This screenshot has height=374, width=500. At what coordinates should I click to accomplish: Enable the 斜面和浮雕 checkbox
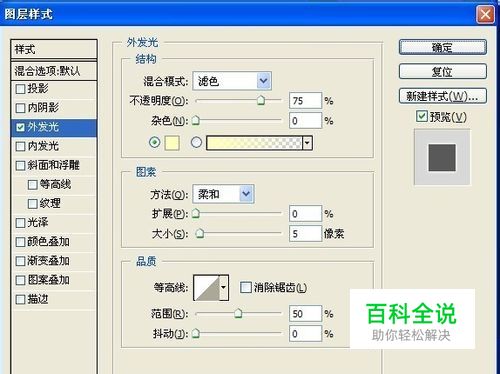20,166
